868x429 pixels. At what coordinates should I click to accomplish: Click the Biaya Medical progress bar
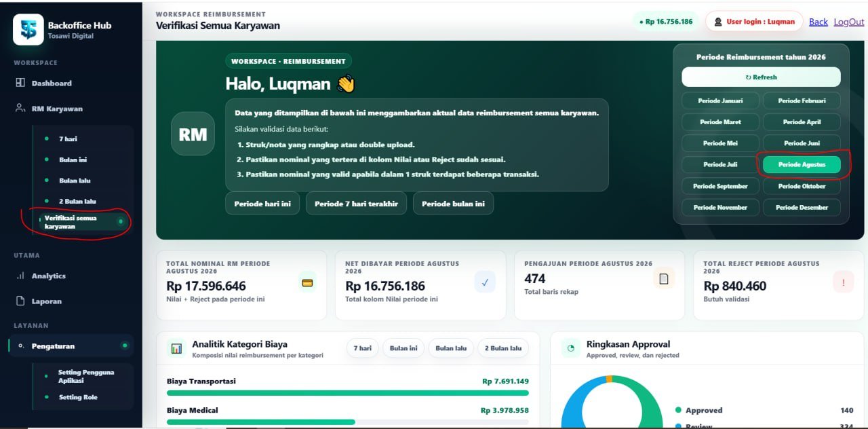click(x=348, y=422)
